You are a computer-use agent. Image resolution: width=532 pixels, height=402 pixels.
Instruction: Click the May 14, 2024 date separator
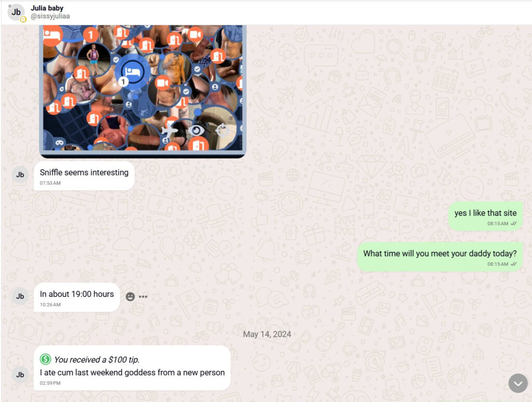267,334
